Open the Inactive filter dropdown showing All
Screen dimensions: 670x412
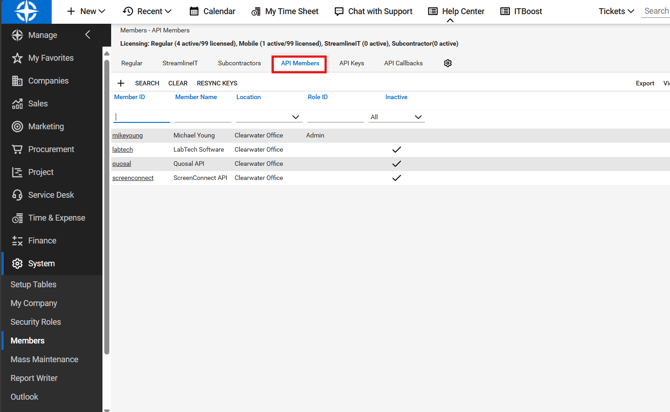pos(396,117)
